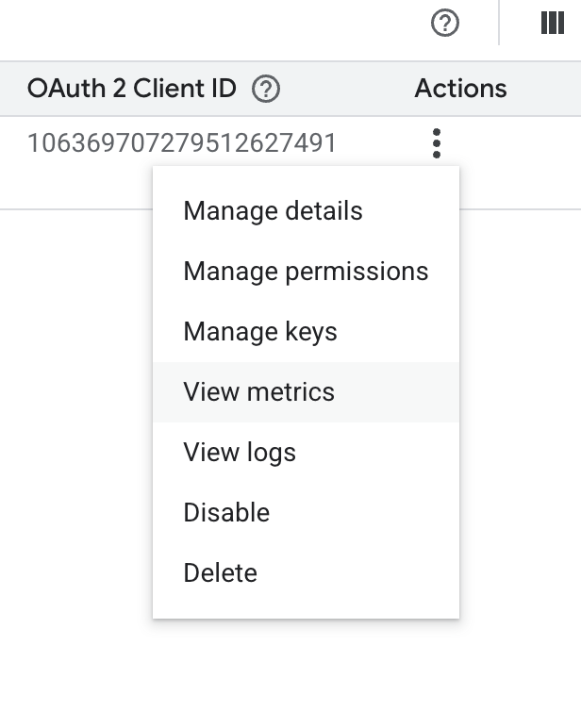The width and height of the screenshot is (581, 728).
Task: Open the column display options icon
Action: (552, 24)
